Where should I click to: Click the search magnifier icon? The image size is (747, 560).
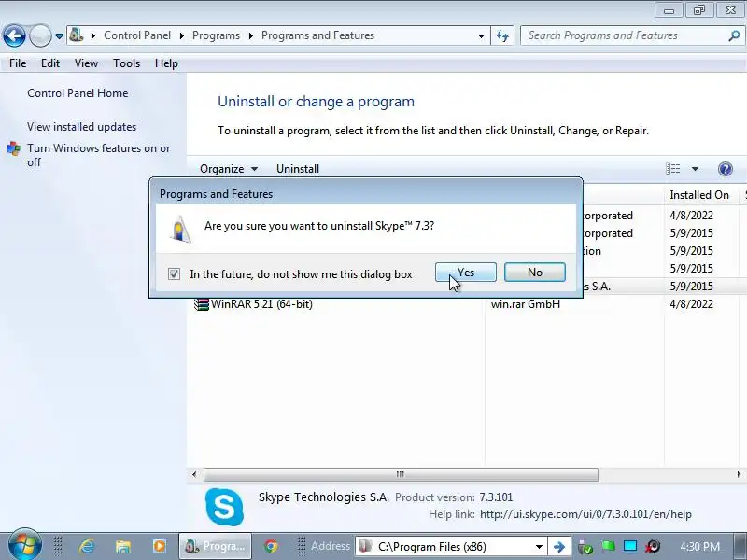pyautogui.click(x=734, y=35)
